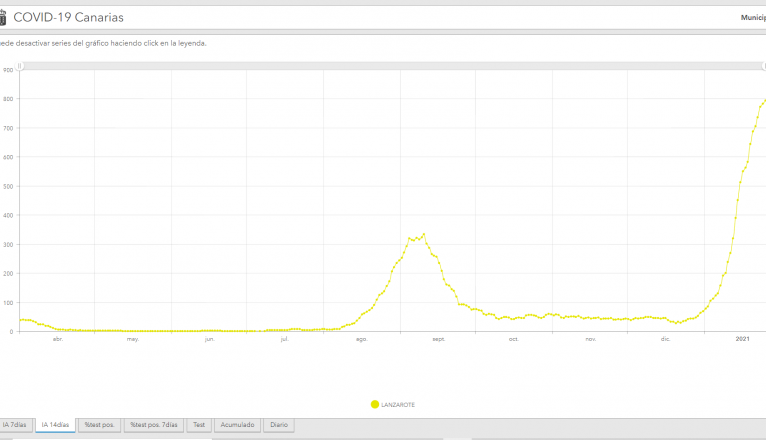766x440 pixels.
Task: Toggle the LANZAROTE series yellow legend marker
Action: [375, 404]
